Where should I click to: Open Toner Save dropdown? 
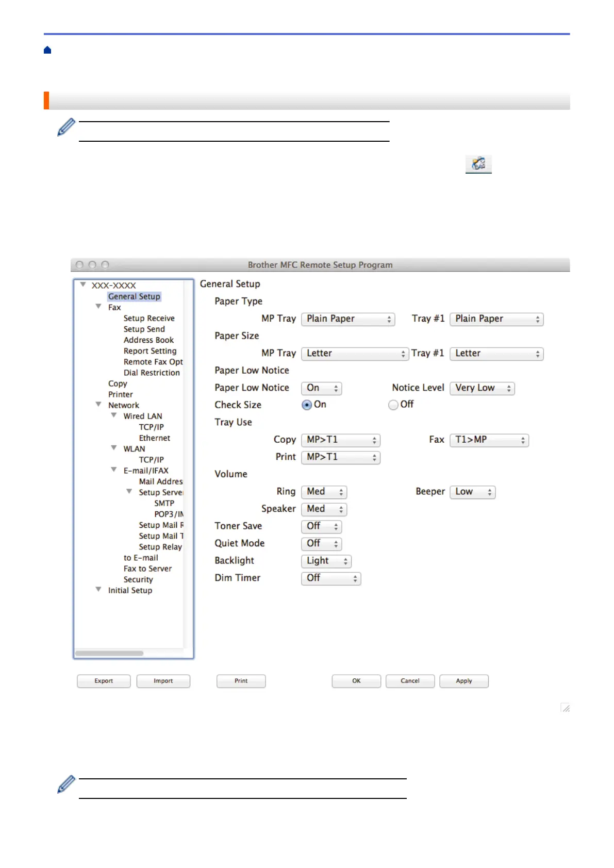[x=322, y=526]
